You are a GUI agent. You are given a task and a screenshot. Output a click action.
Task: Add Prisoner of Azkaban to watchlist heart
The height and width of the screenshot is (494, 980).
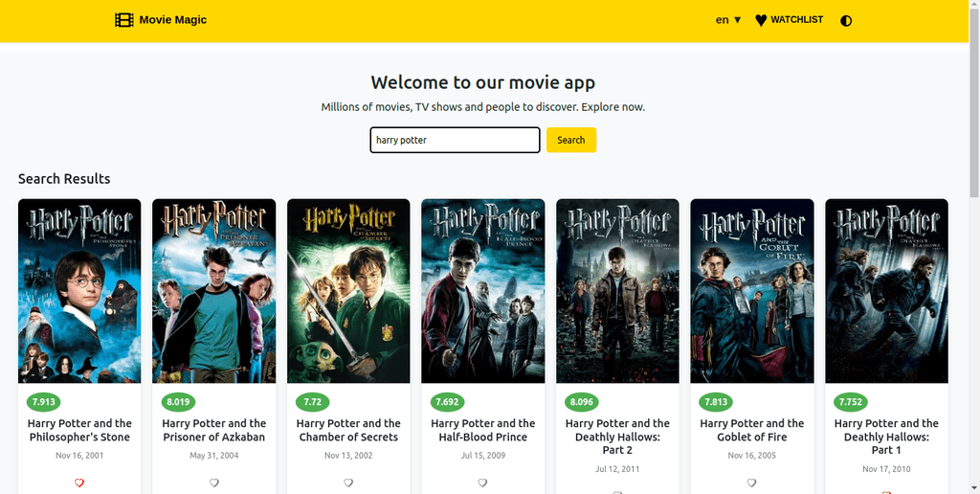coord(213,483)
